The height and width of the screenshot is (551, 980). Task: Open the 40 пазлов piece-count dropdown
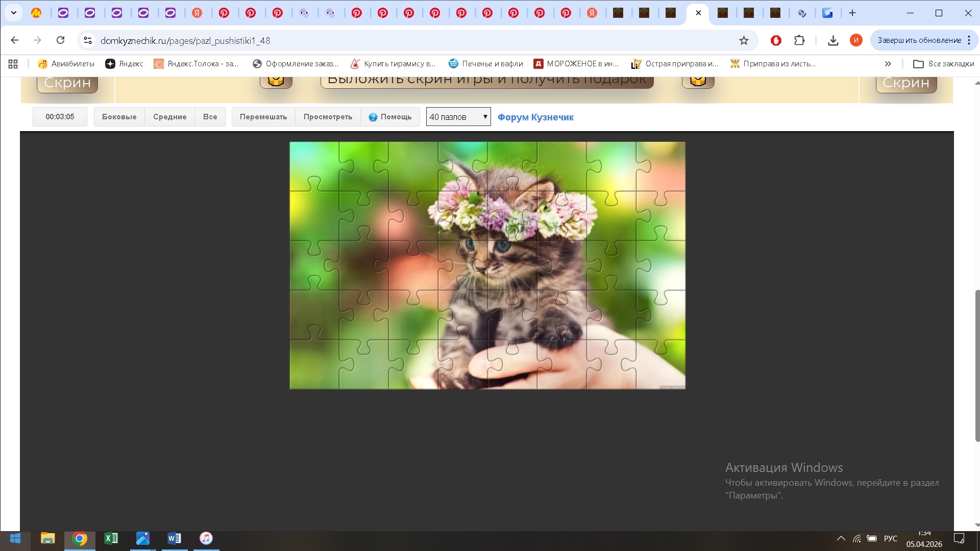click(458, 117)
